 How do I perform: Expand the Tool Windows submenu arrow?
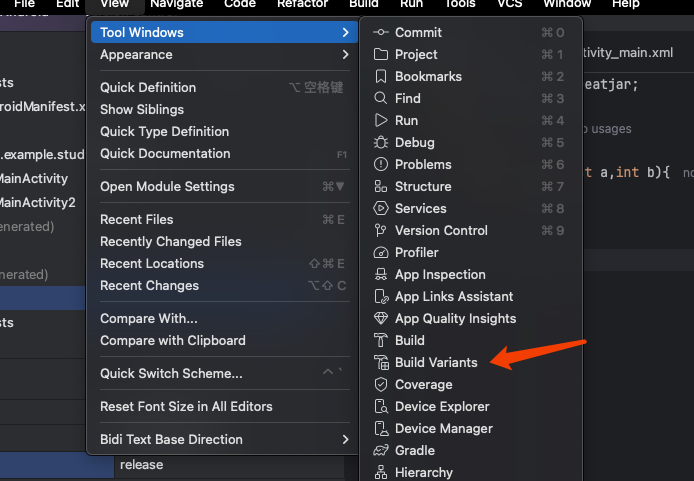345,32
